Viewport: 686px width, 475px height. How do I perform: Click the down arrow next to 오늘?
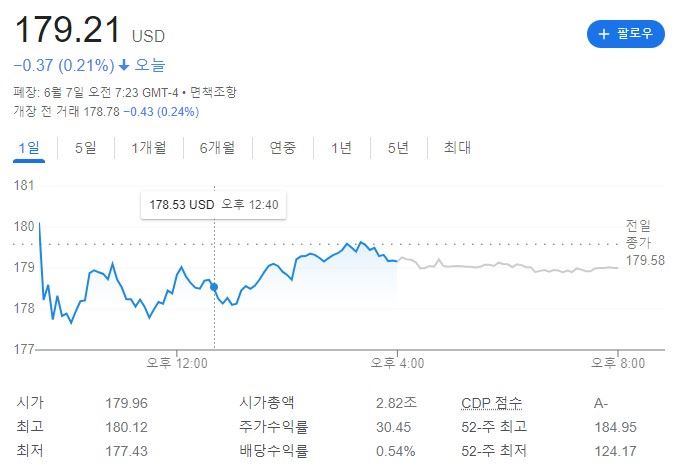pyautogui.click(x=123, y=66)
